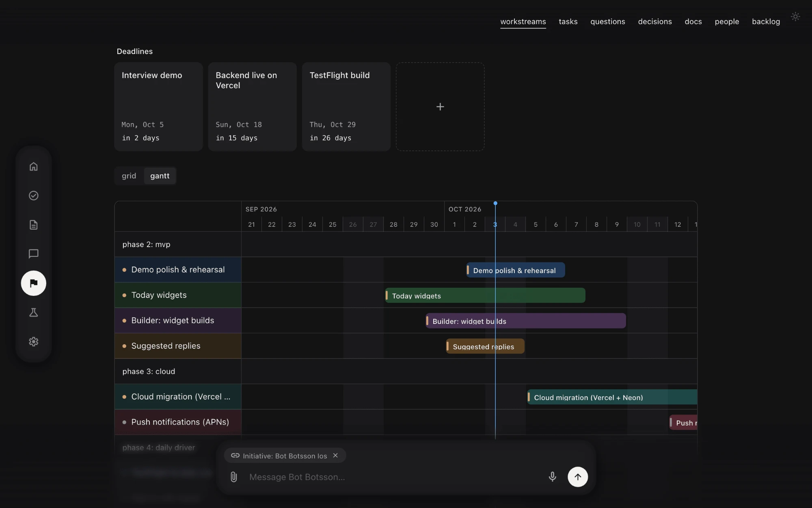This screenshot has width=812, height=508.
Task: Click the today marker dot on timeline
Action: 495,203
